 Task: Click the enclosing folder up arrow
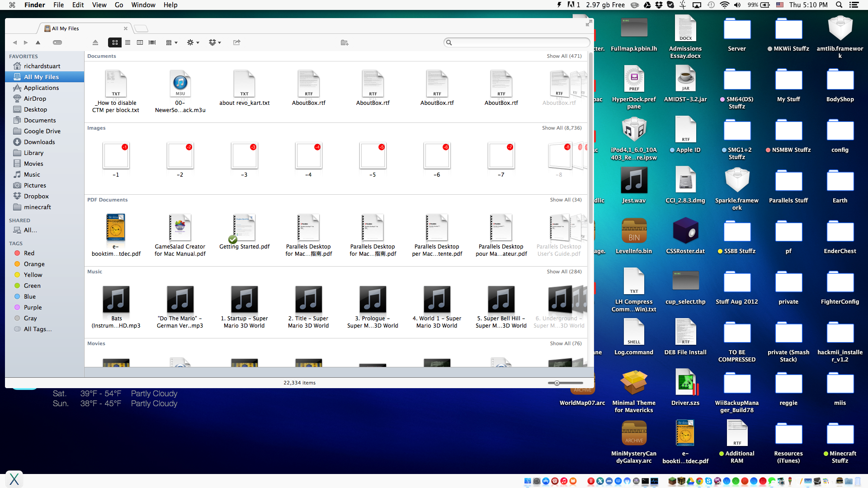[x=38, y=42]
